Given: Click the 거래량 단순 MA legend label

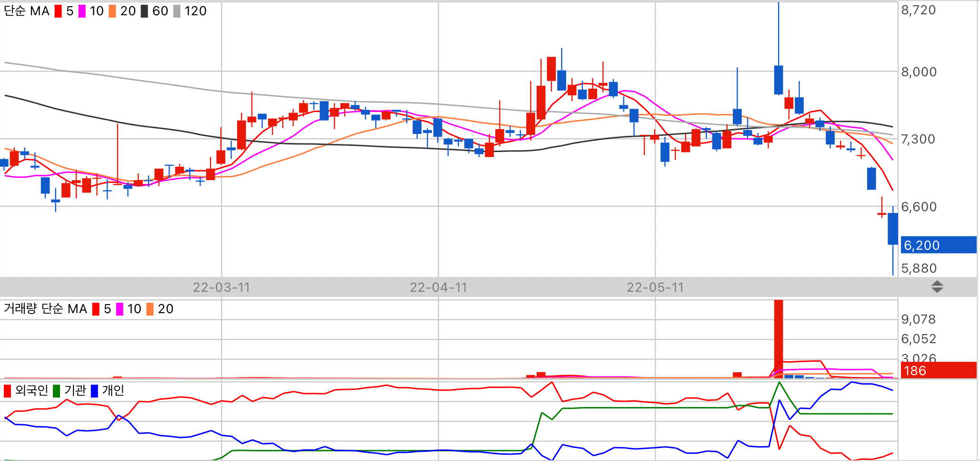Looking at the screenshot, I should (x=45, y=309).
